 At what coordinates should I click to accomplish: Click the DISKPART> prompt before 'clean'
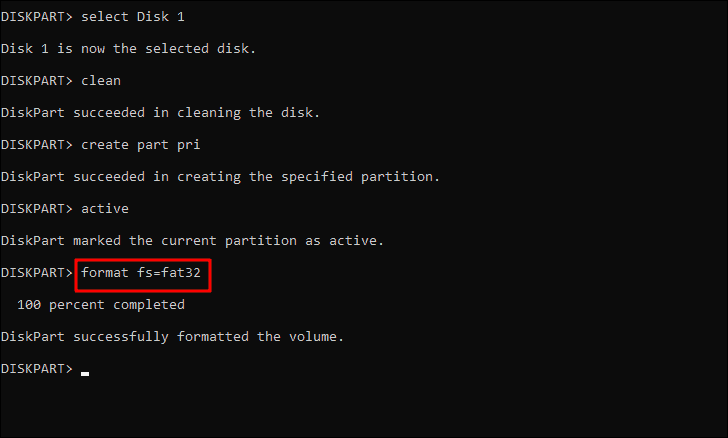(x=37, y=81)
